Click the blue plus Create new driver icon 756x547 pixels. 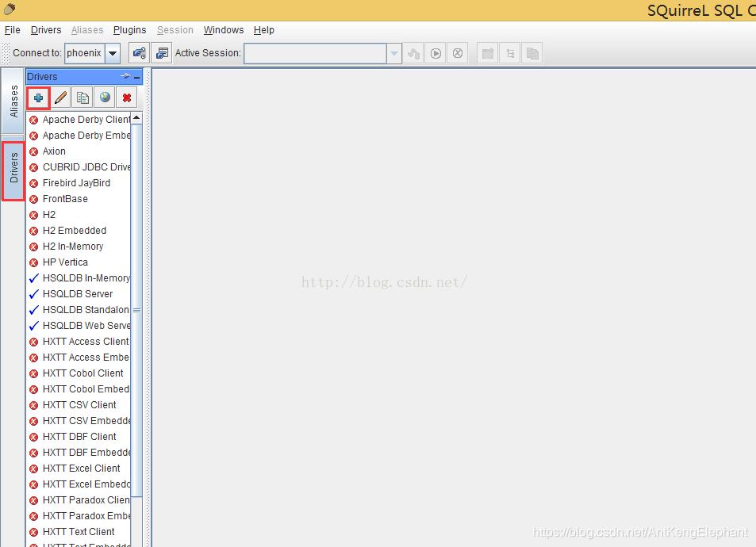(39, 98)
